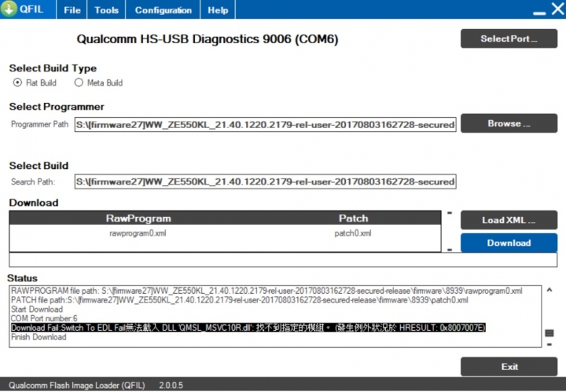Screen dimensions: 566x392
Task: Minimize the QFIL window
Action: [x=539, y=13]
